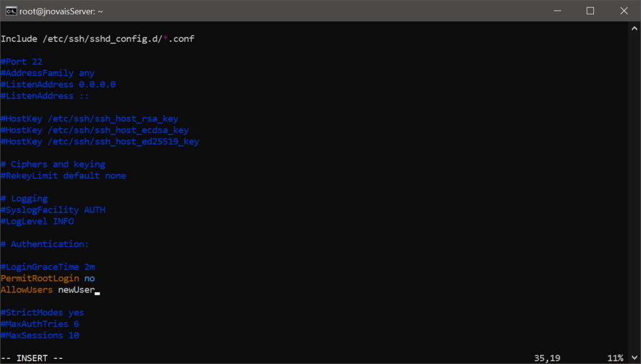641x364 pixels.
Task: Click the #MaxAuthTries 6 line
Action: click(x=40, y=325)
